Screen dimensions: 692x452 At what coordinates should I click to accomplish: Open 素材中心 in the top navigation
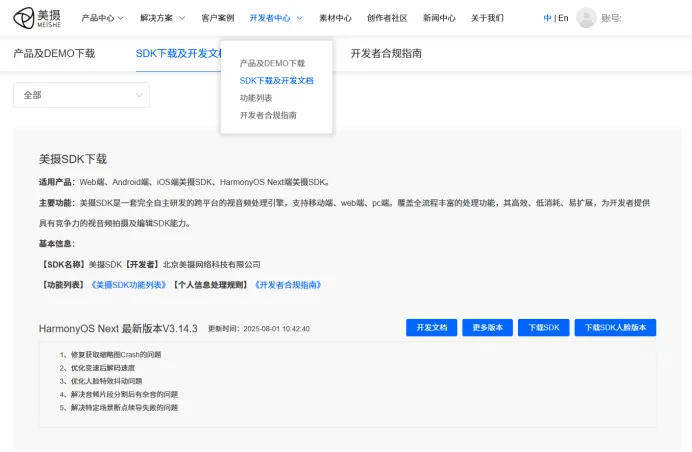click(x=335, y=18)
